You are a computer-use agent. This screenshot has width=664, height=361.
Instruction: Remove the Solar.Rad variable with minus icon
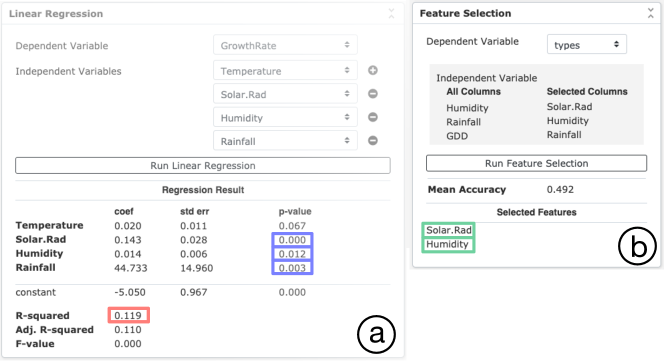click(373, 94)
